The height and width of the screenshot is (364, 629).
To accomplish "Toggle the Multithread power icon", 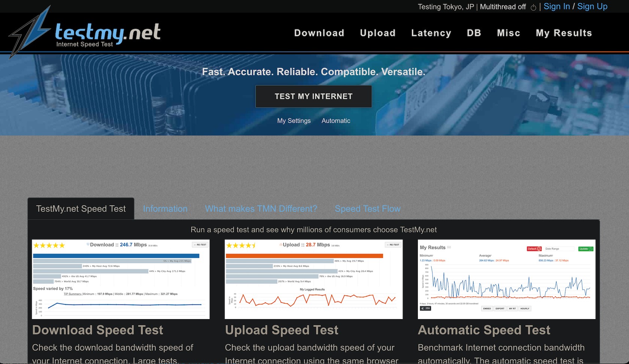I will point(533,7).
